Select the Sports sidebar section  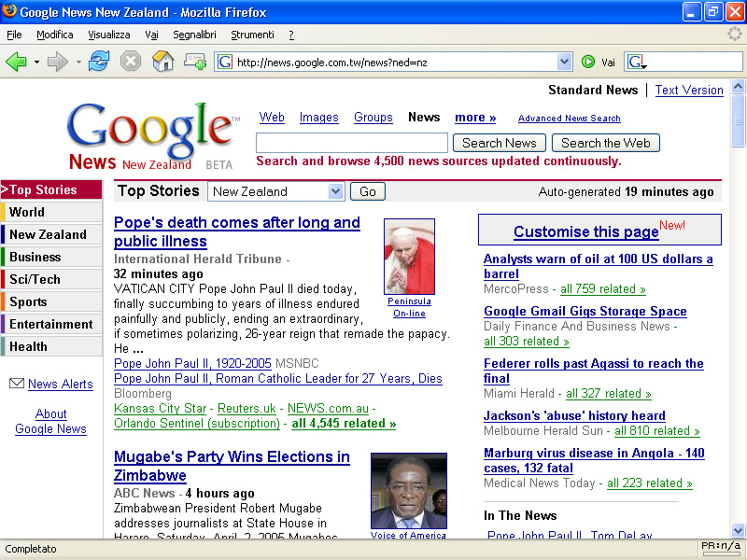(x=51, y=301)
